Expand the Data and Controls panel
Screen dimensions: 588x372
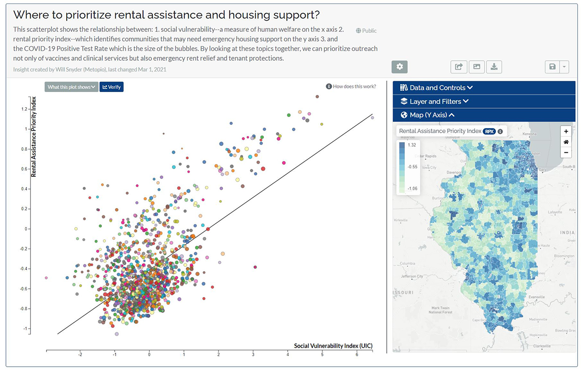436,88
